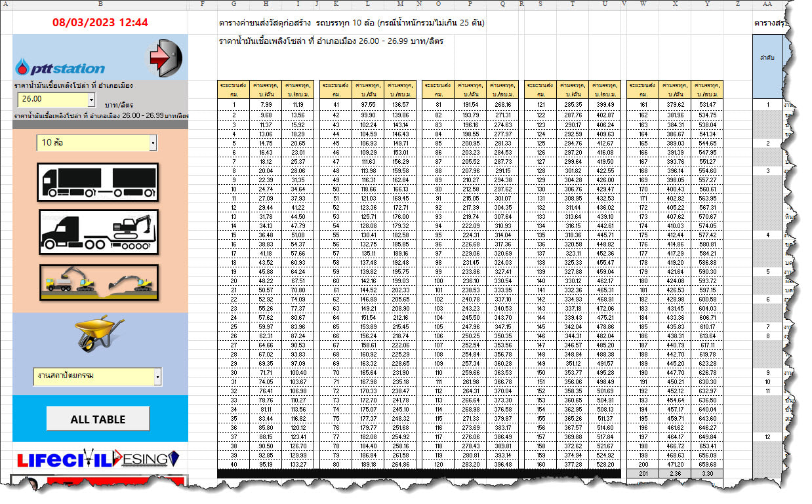Select column B header

pos(100,5)
